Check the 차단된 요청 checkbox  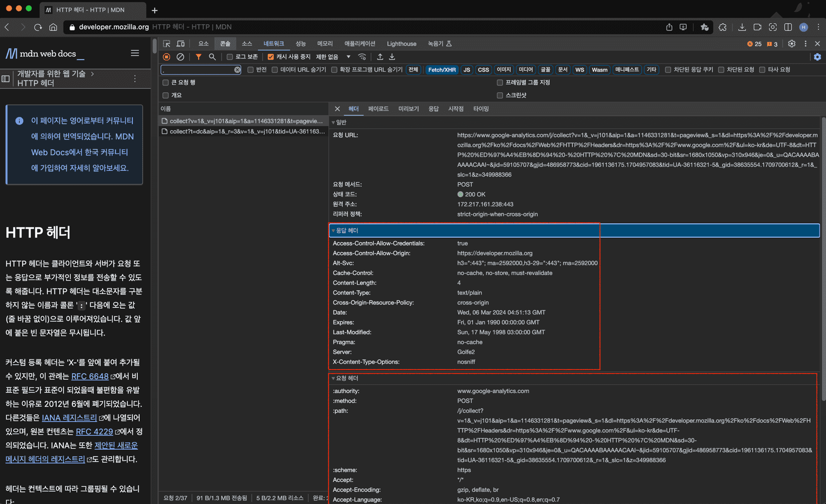(x=721, y=70)
